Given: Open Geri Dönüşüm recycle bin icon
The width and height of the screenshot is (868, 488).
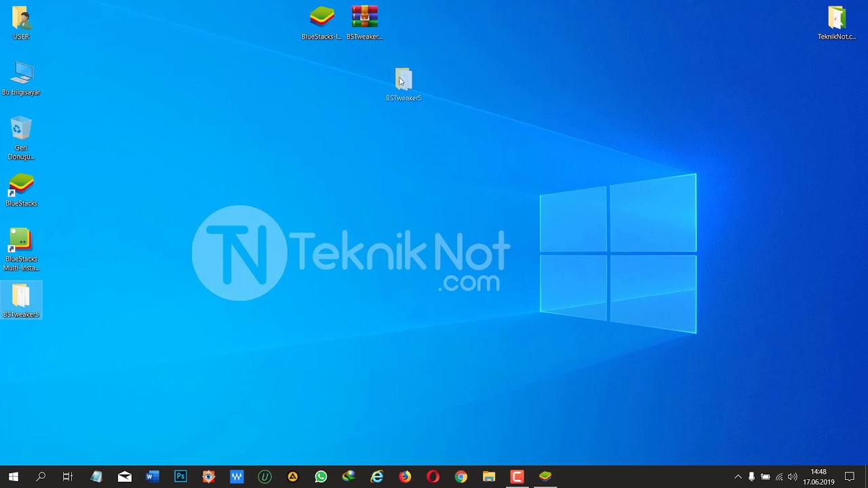Looking at the screenshot, I should pos(21,138).
